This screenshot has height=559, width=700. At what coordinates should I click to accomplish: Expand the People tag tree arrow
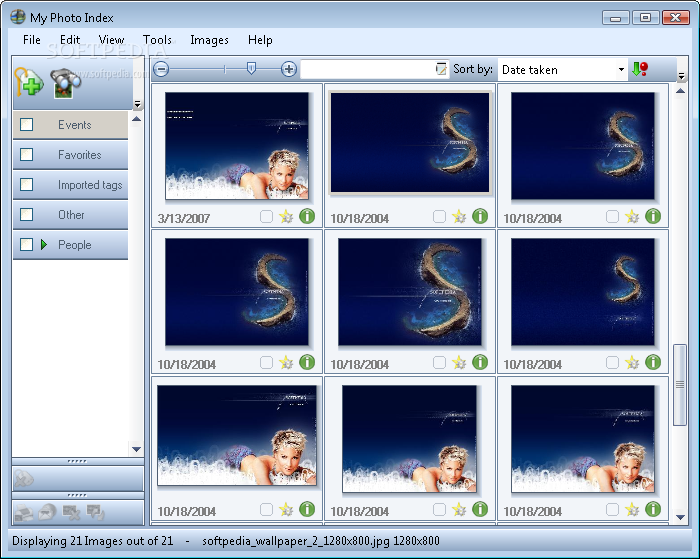[44, 245]
